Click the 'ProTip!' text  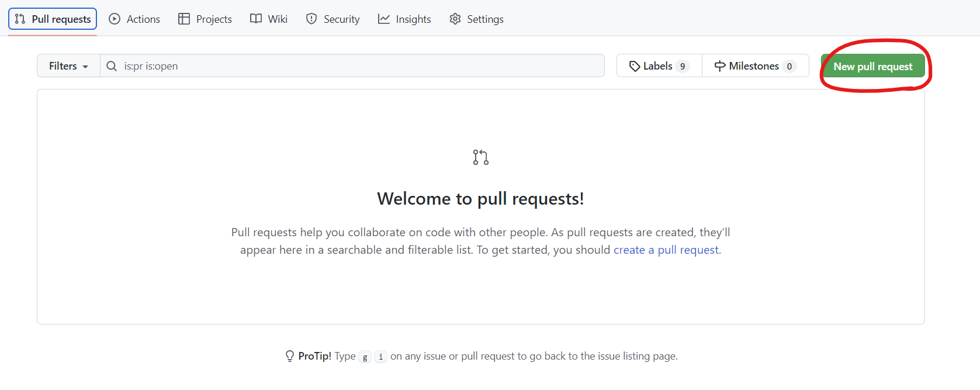click(315, 356)
